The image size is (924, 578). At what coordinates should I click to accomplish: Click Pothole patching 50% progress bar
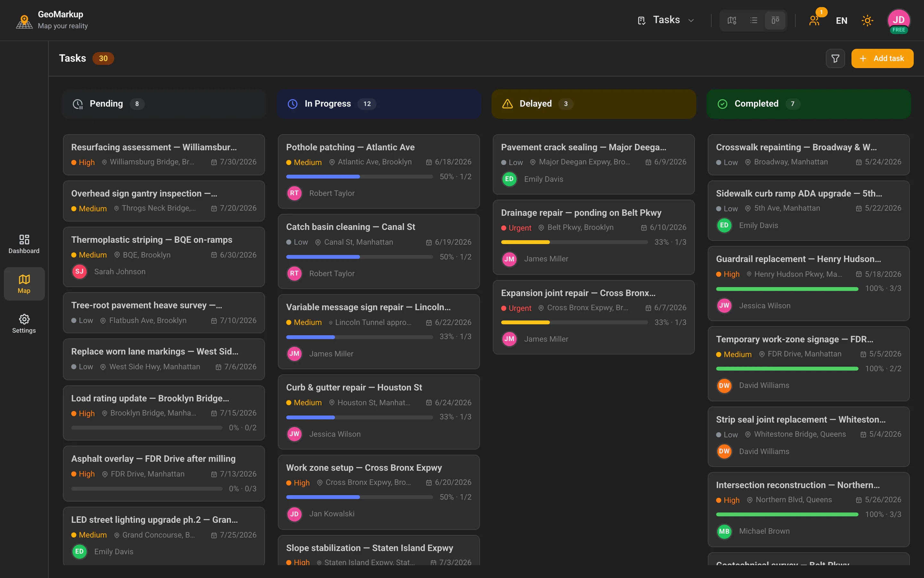(x=359, y=177)
